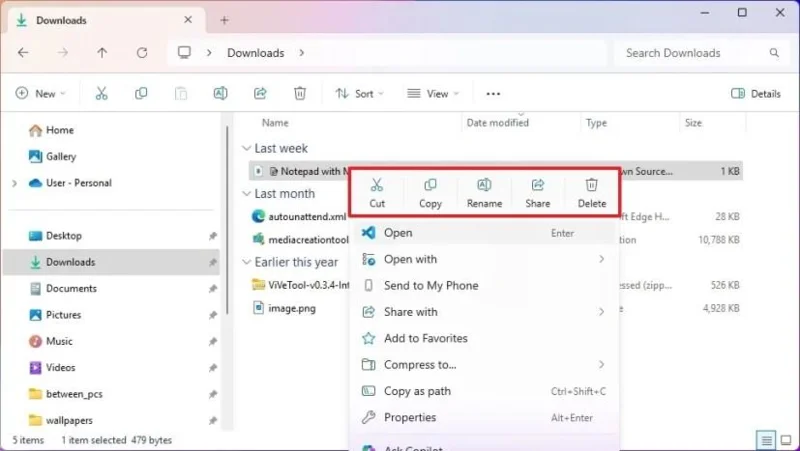Viewport: 800px width, 451px height.
Task: Unpin Desktop from Quick access
Action: coord(213,236)
